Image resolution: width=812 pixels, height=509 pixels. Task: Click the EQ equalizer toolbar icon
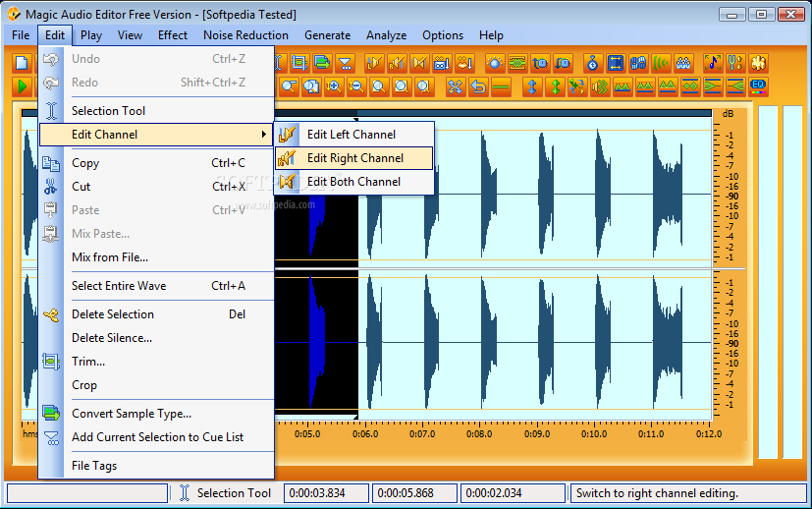click(x=758, y=86)
